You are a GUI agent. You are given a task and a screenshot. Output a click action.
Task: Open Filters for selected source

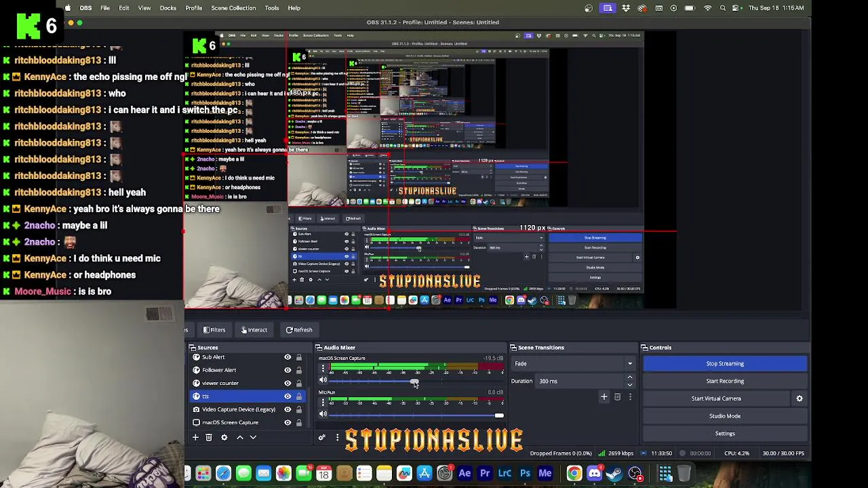pyautogui.click(x=214, y=330)
